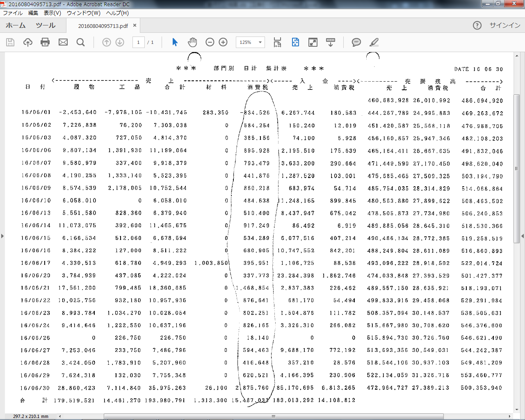
Task: Select the highlighter pen tool
Action: click(x=374, y=42)
